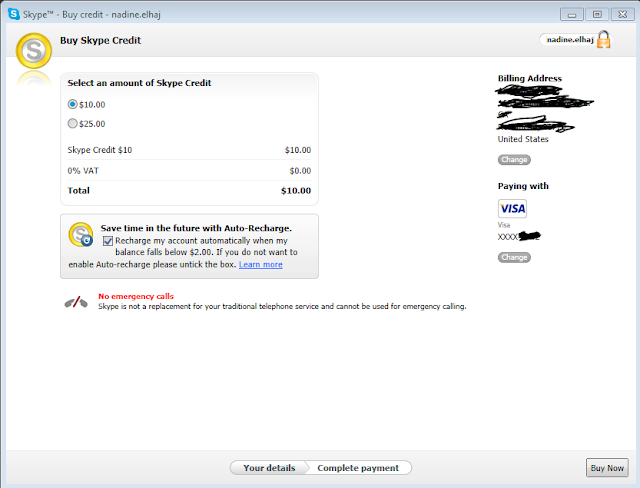Untick the Auto-Recharge checkbox
Image resolution: width=640 pixels, height=488 pixels.
click(x=108, y=241)
